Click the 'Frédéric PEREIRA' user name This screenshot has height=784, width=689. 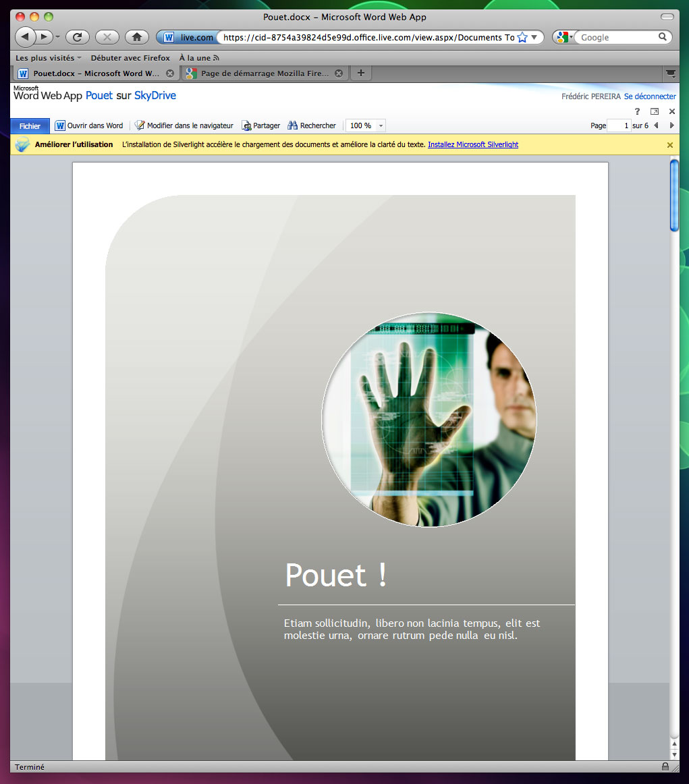[x=590, y=96]
